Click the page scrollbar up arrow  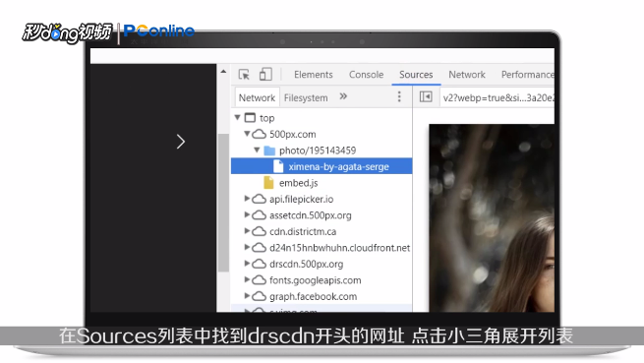(x=223, y=72)
